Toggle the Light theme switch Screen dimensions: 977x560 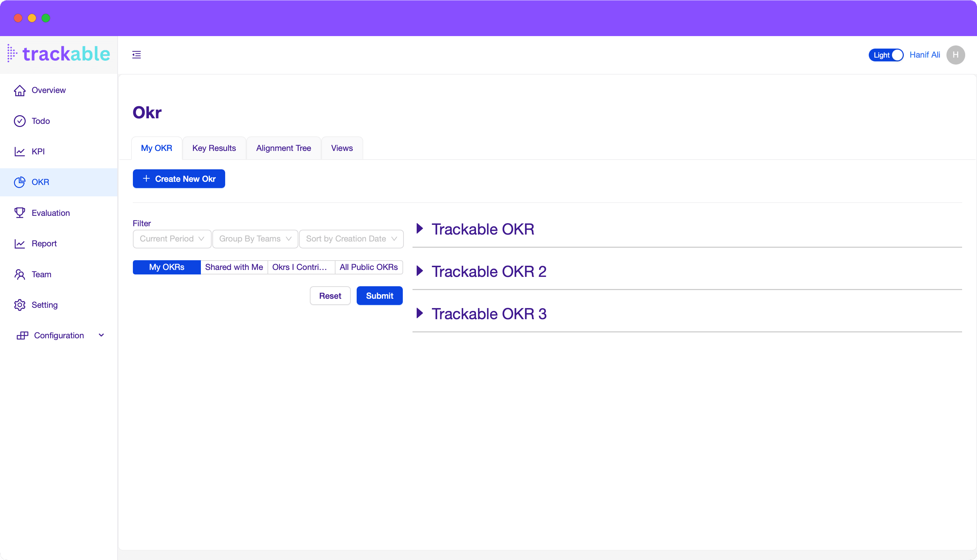(x=886, y=55)
